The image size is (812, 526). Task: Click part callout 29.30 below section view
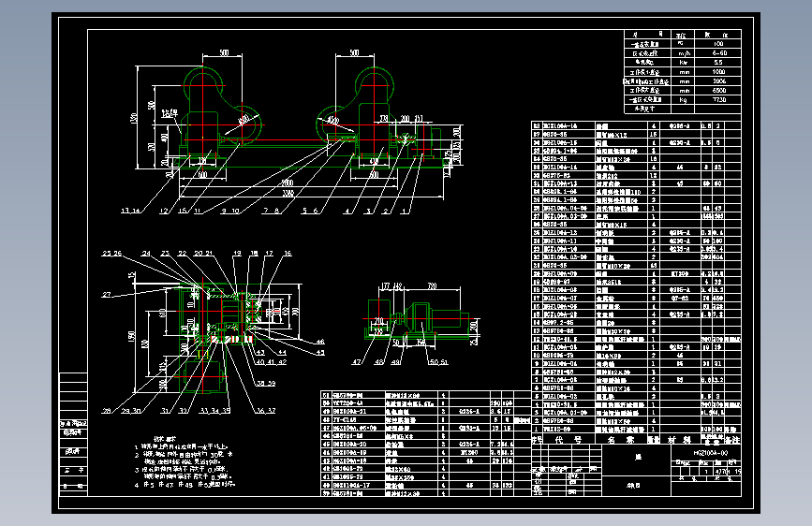pyautogui.click(x=131, y=411)
